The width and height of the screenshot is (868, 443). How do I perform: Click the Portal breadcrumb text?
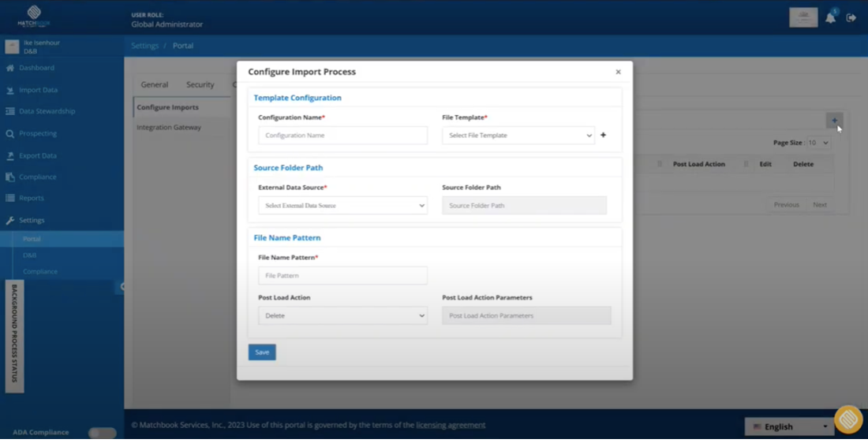tap(183, 46)
